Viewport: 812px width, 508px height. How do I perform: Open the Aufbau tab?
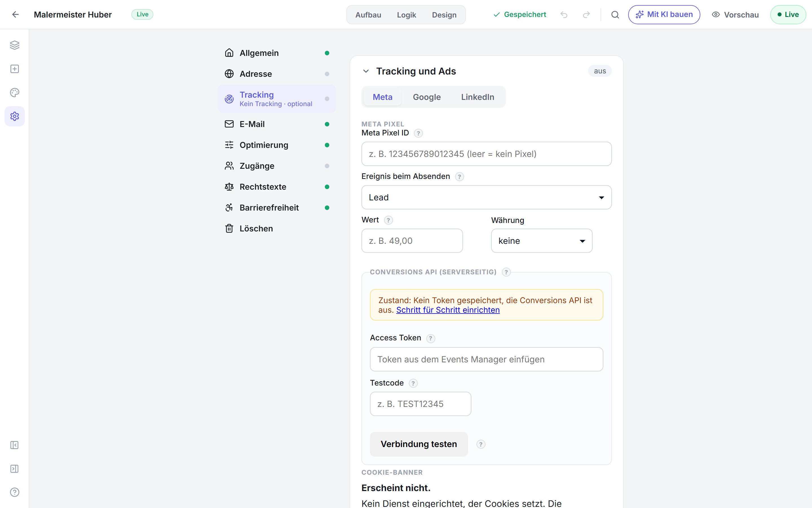(368, 15)
